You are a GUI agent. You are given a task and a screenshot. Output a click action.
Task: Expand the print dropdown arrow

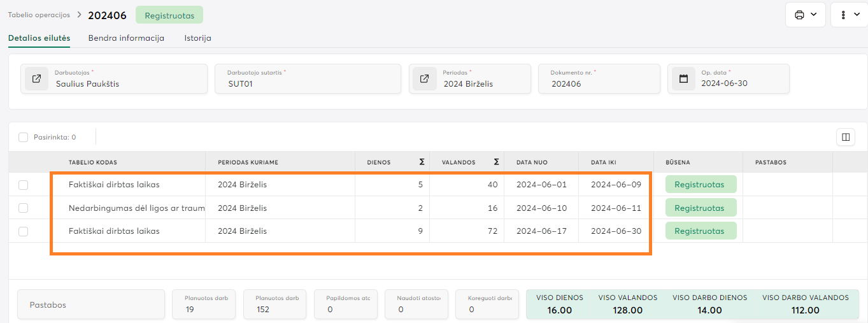814,15
